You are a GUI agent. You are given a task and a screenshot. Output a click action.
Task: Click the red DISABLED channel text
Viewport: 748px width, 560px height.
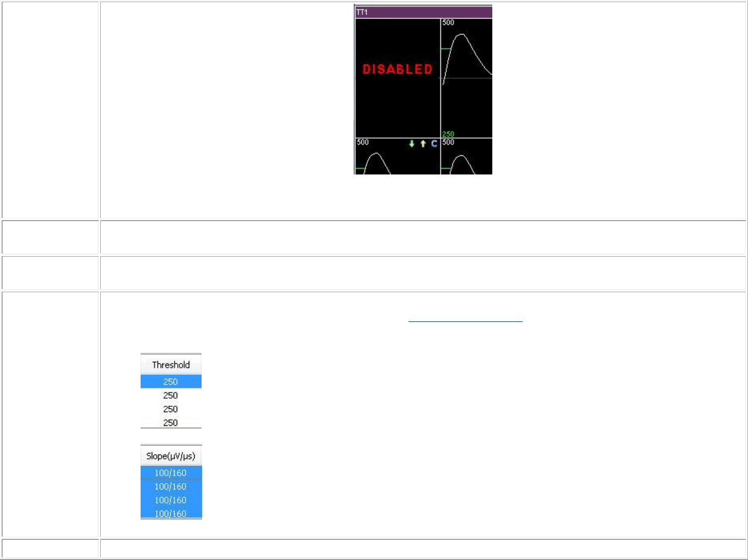[397, 69]
